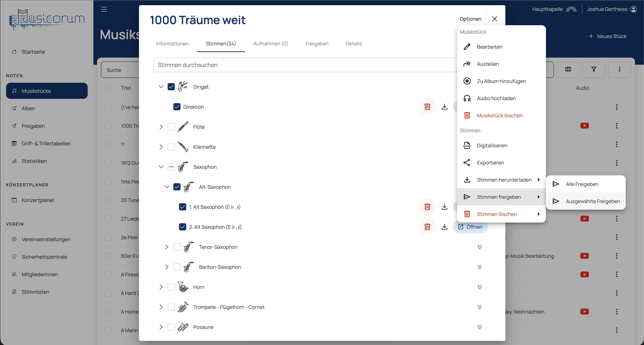Open YouTube audio link for 1000 Träume
Screen dimensions: 644x345
(584, 126)
